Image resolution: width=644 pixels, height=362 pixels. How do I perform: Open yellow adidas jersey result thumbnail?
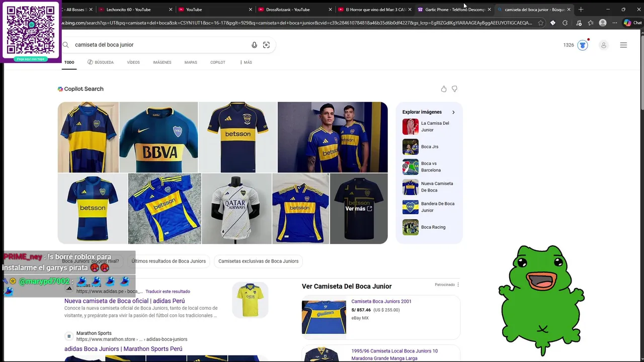point(250,300)
